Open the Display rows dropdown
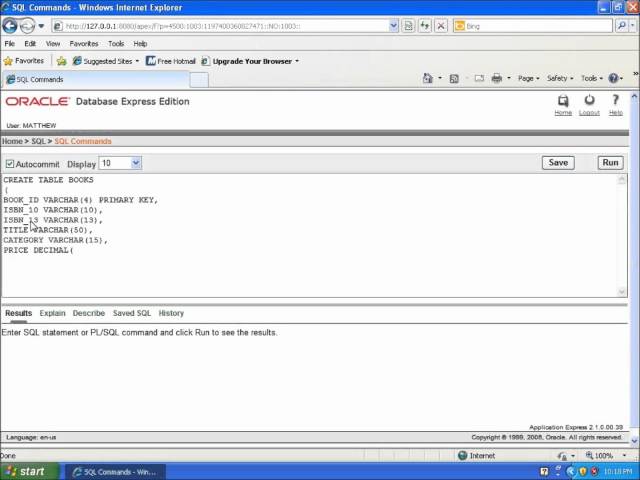Image resolution: width=640 pixels, height=480 pixels. tap(120, 163)
